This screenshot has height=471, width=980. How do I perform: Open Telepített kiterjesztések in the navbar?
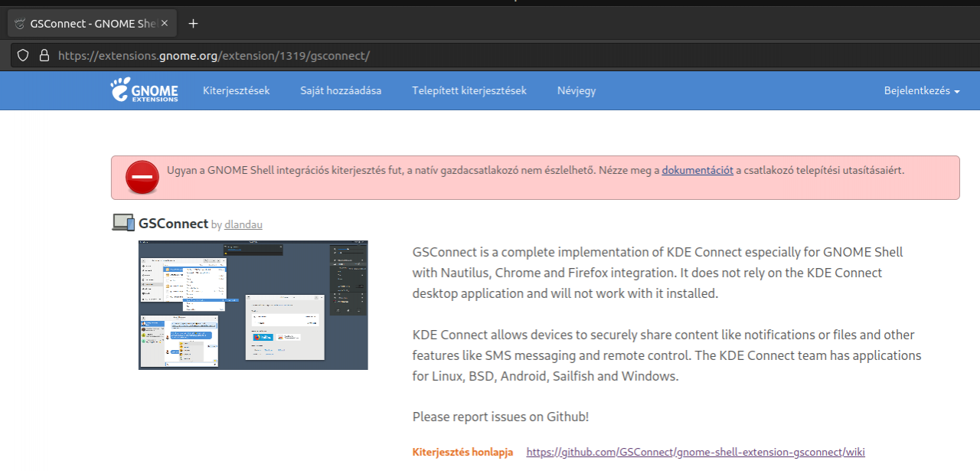click(x=469, y=90)
